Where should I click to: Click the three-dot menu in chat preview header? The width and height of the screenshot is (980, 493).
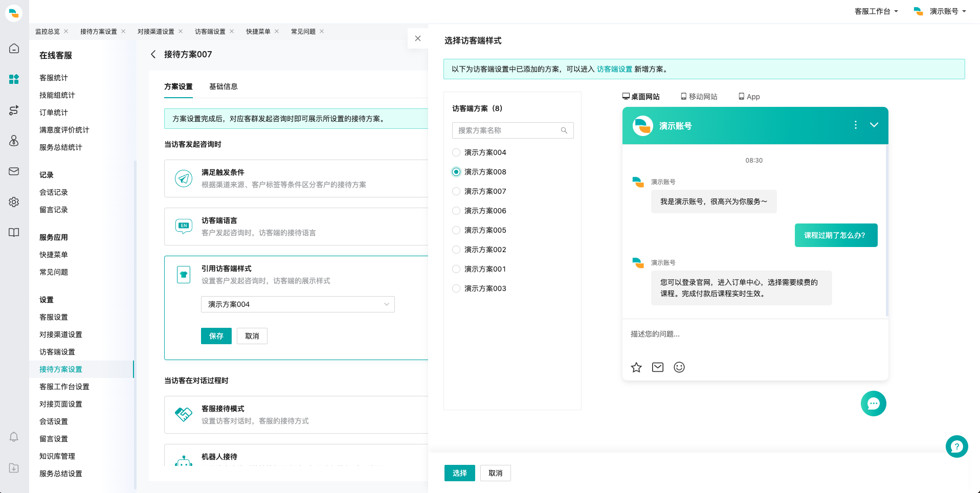point(856,125)
